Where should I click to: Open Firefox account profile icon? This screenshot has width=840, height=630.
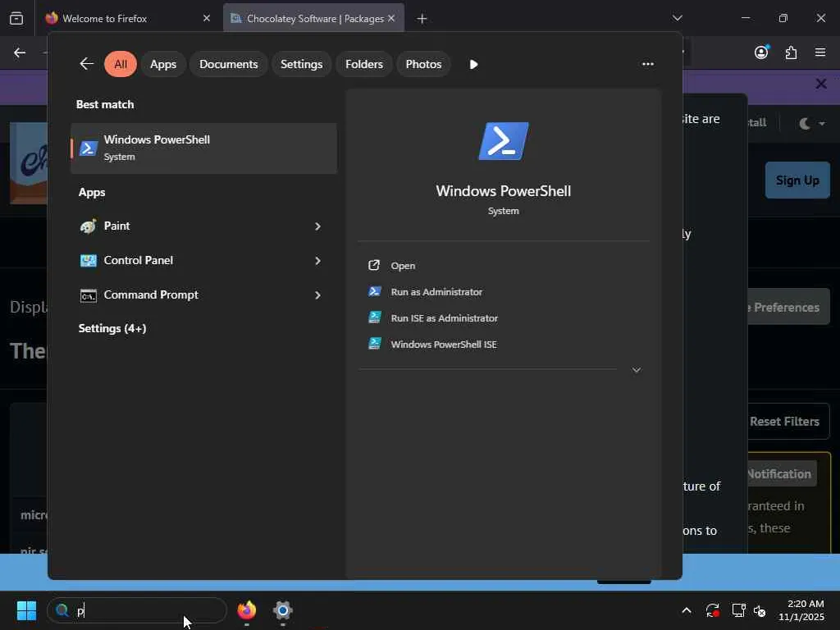(761, 52)
